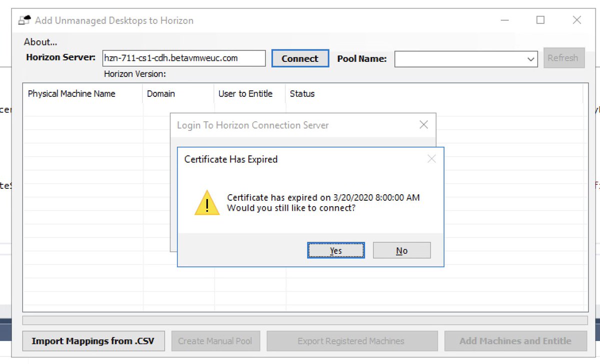The height and width of the screenshot is (364, 600).
Task: Maximize the Add Unmanaged Desktops window
Action: pos(540,20)
